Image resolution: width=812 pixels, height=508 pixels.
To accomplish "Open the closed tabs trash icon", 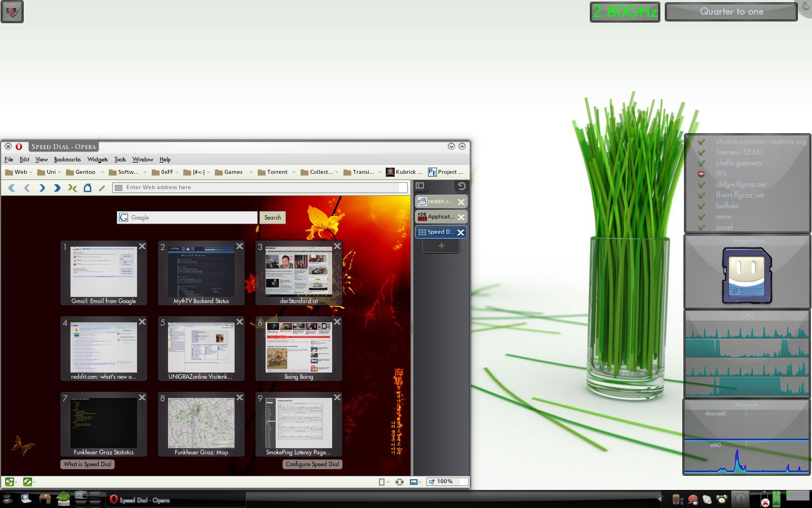I will pyautogui.click(x=461, y=186).
